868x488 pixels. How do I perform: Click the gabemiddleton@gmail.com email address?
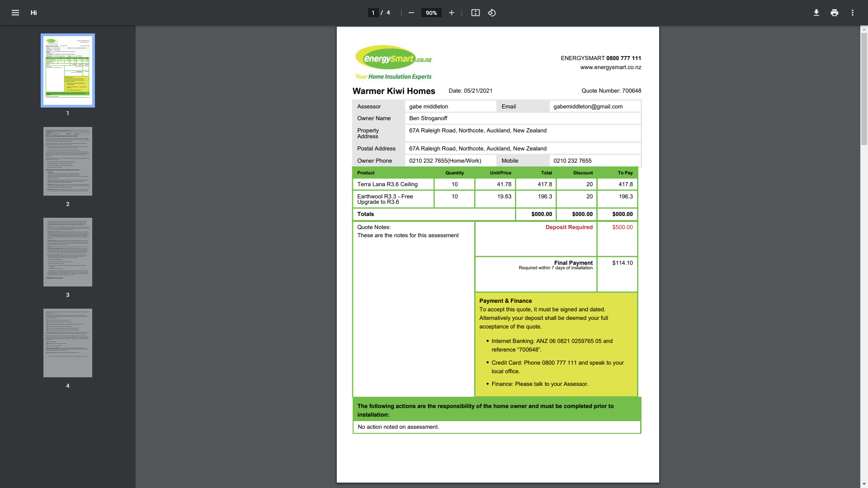pos(588,107)
